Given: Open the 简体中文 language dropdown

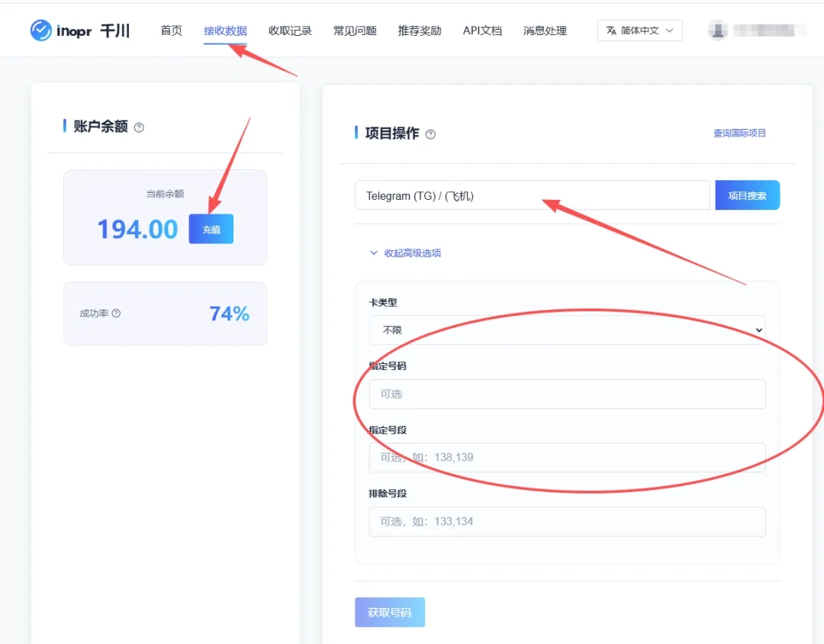Looking at the screenshot, I should pos(639,31).
